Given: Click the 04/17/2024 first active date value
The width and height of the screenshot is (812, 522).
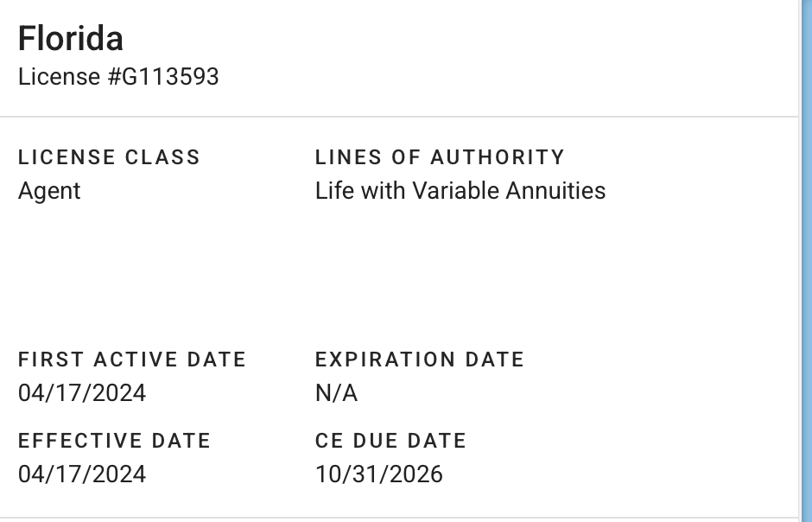Looking at the screenshot, I should [x=82, y=393].
